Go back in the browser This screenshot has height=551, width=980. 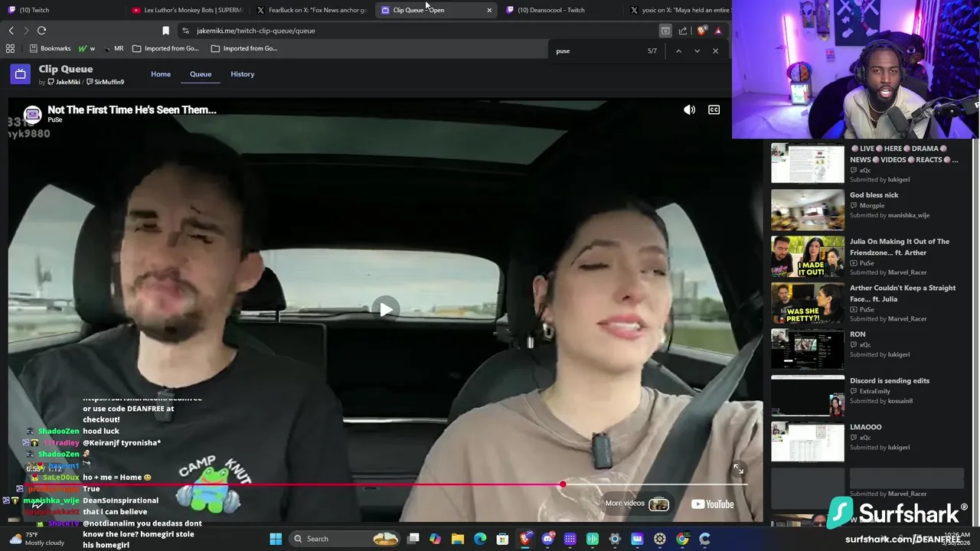pyautogui.click(x=11, y=31)
